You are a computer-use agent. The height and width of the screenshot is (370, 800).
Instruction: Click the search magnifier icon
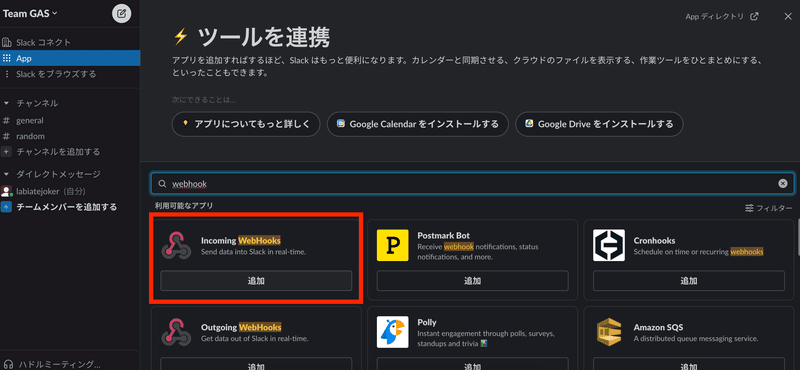(x=162, y=184)
